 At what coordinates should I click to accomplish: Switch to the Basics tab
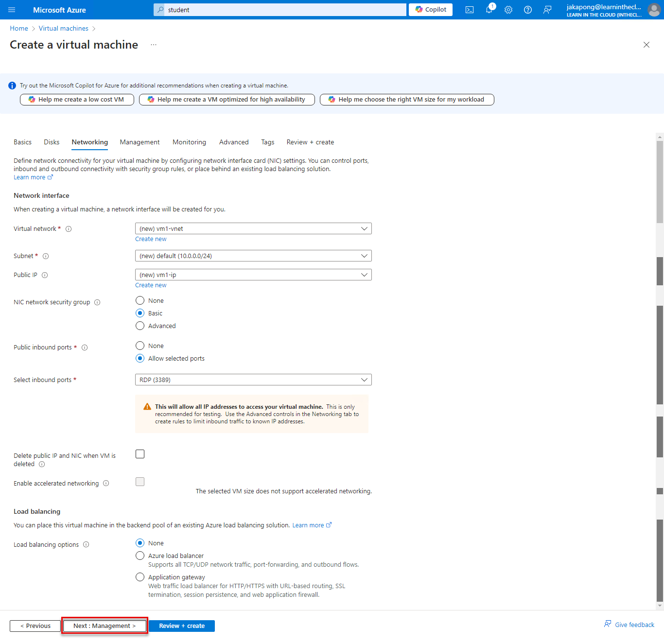click(x=22, y=142)
